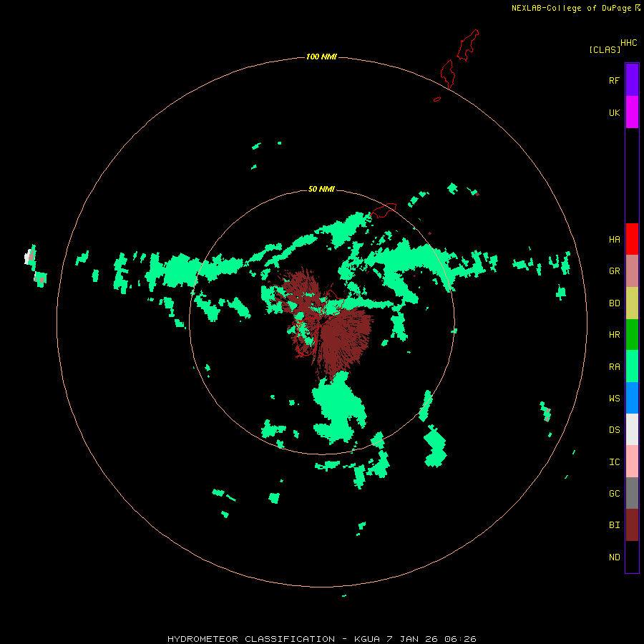Click the UK legend label
Viewport: 644px width, 644px height.
[x=614, y=112]
